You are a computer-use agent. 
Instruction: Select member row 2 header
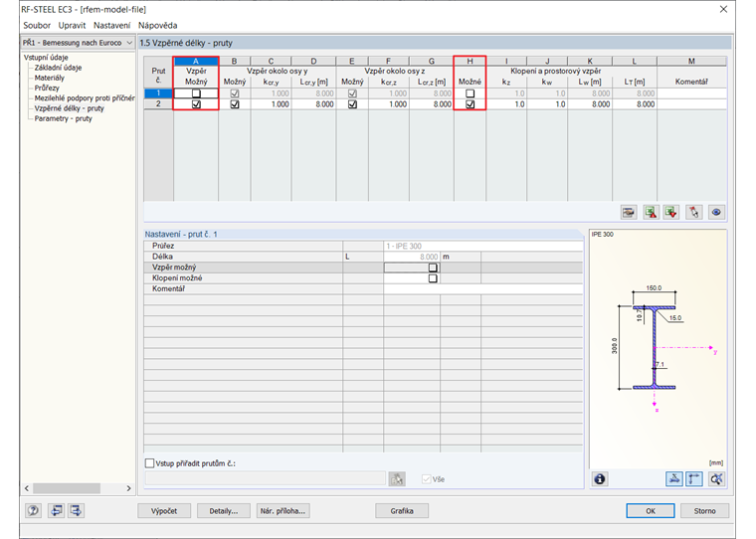pyautogui.click(x=158, y=104)
